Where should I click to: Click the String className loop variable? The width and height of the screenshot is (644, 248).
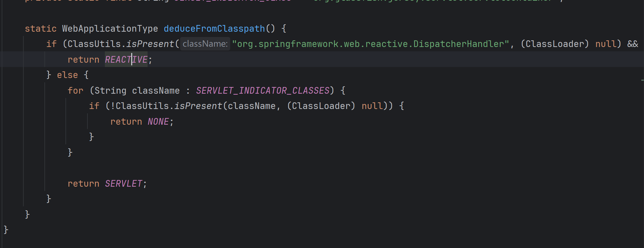click(137, 91)
